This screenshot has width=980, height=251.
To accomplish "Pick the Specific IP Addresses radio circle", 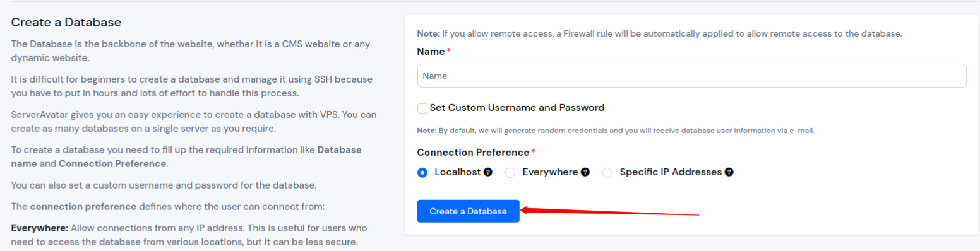I will coord(607,172).
